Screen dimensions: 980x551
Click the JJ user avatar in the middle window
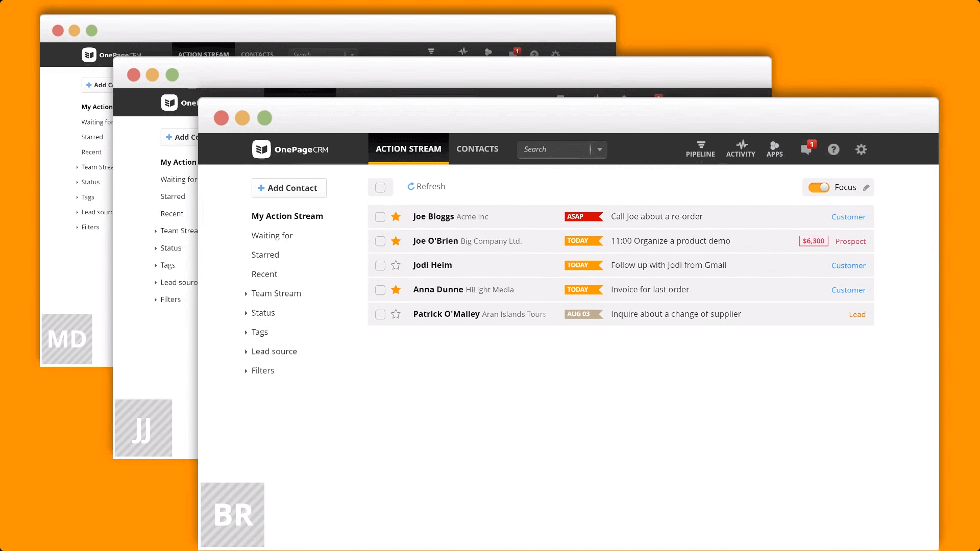[143, 428]
